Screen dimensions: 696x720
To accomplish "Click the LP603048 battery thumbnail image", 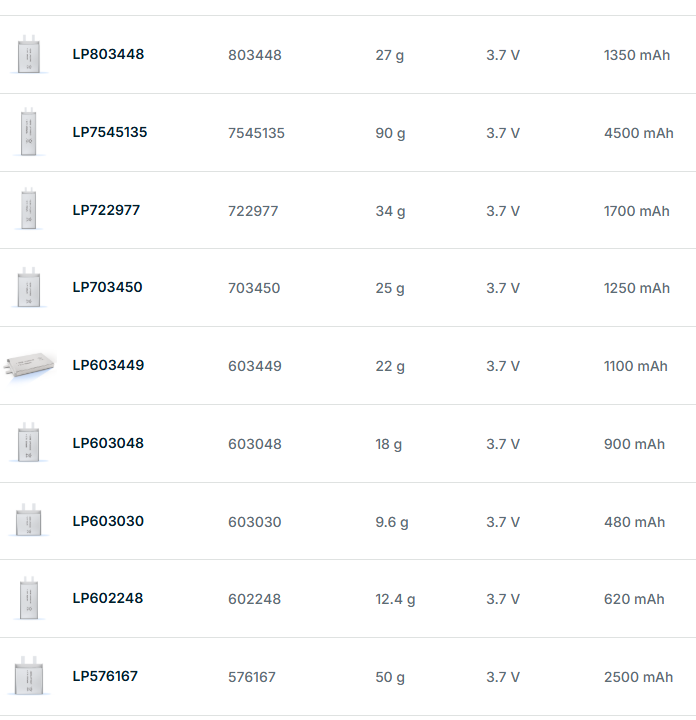I will tap(28, 443).
